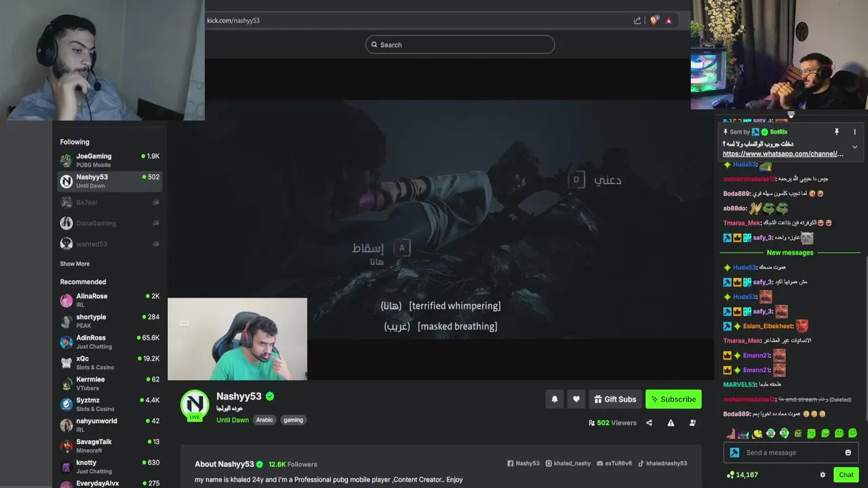
Task: Open recommended channel Kerrmiee
Action: [x=110, y=384]
